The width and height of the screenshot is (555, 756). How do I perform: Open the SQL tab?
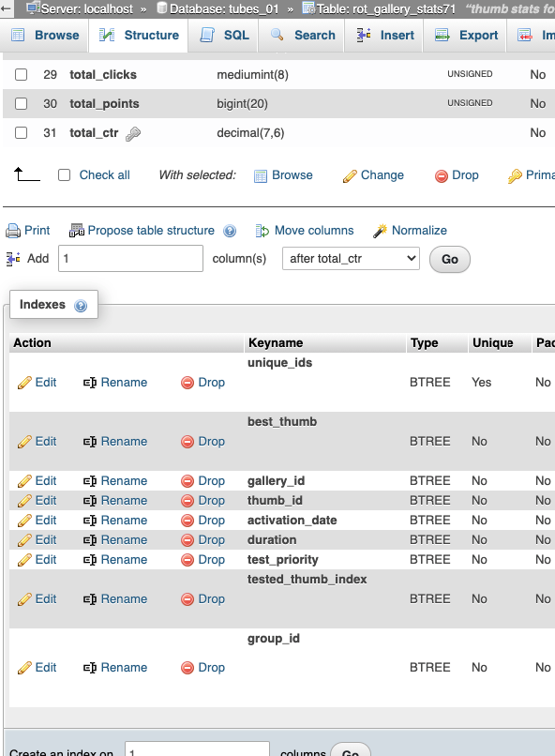point(224,36)
